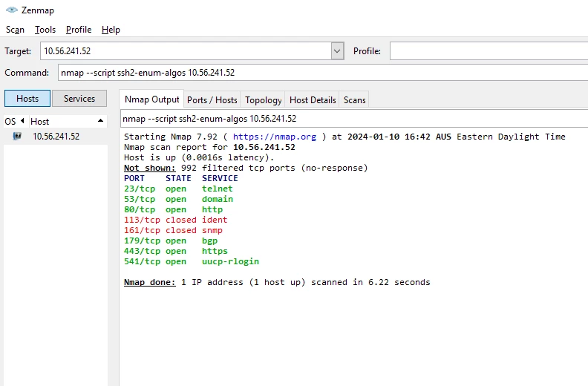Image resolution: width=588 pixels, height=386 pixels.
Task: Click the 'Nmap done:' summary text
Action: 150,282
